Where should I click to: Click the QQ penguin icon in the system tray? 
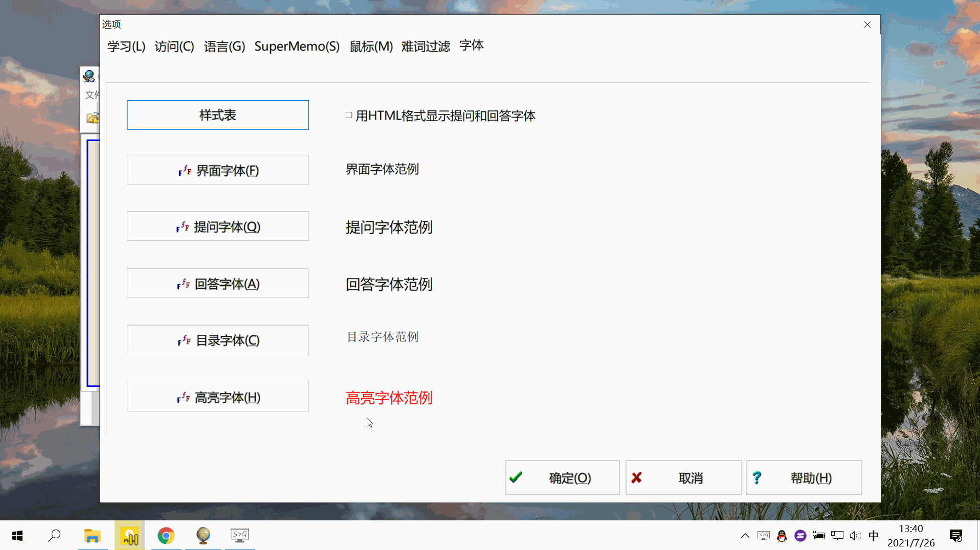pyautogui.click(x=782, y=535)
